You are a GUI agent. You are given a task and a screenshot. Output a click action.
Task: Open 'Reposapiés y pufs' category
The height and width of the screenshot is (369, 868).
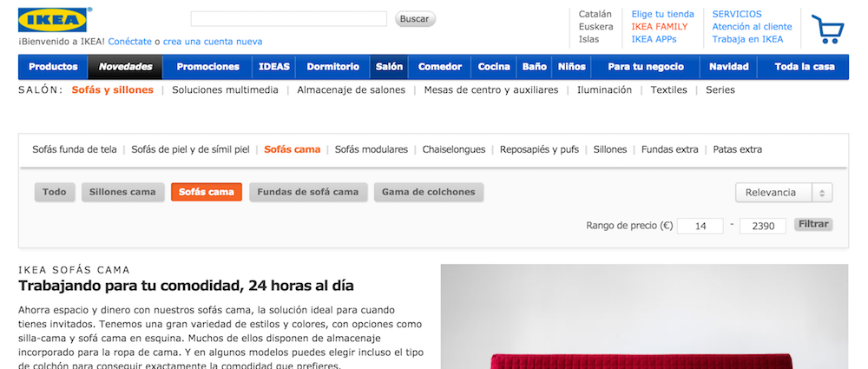(x=539, y=149)
